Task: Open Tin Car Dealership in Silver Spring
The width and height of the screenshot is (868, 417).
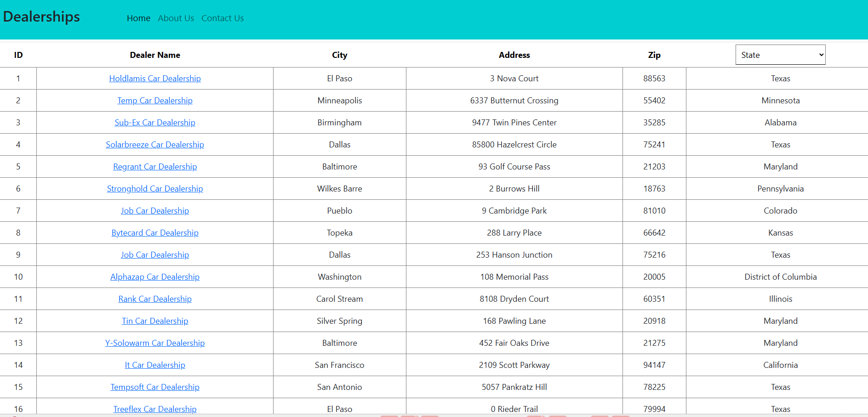Action: [x=155, y=321]
